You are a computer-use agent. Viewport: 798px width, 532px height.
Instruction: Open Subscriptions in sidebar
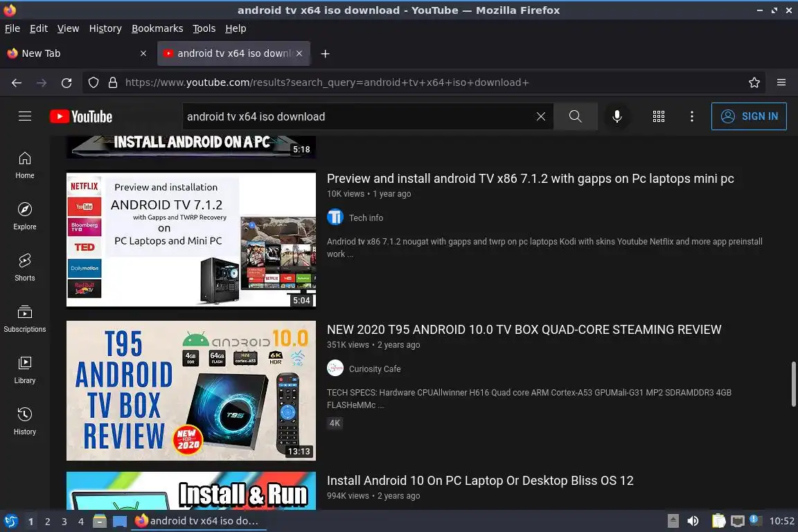(x=24, y=319)
